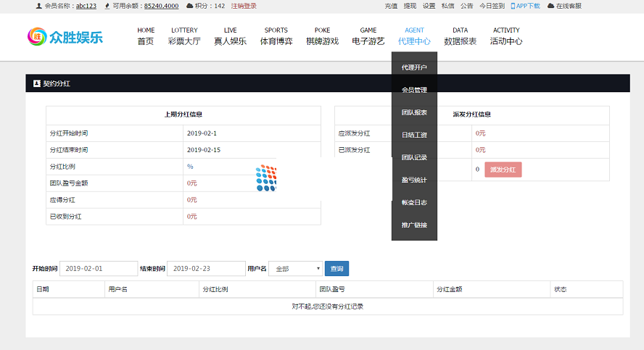This screenshot has width=644, height=350.
Task: Click the member user icon beside 会员名称
Action: coord(38,6)
